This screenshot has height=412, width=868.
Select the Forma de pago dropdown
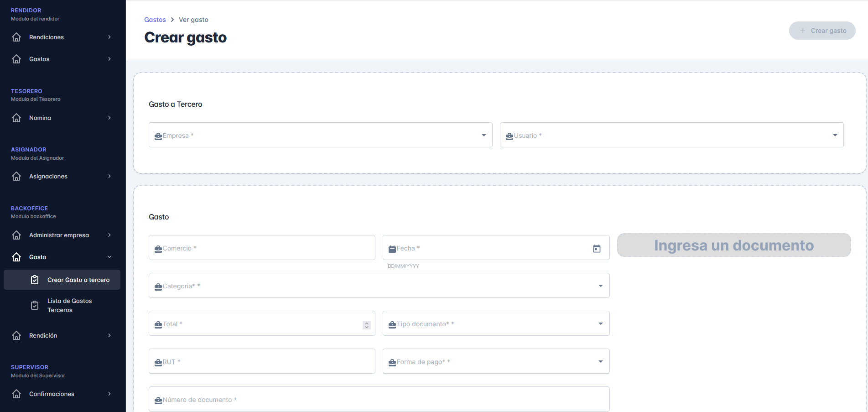click(496, 361)
